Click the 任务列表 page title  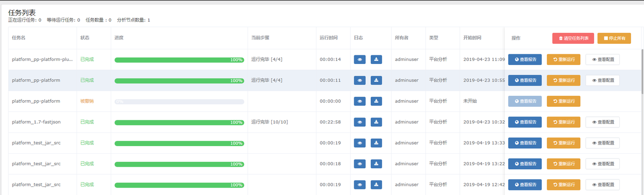[22, 13]
